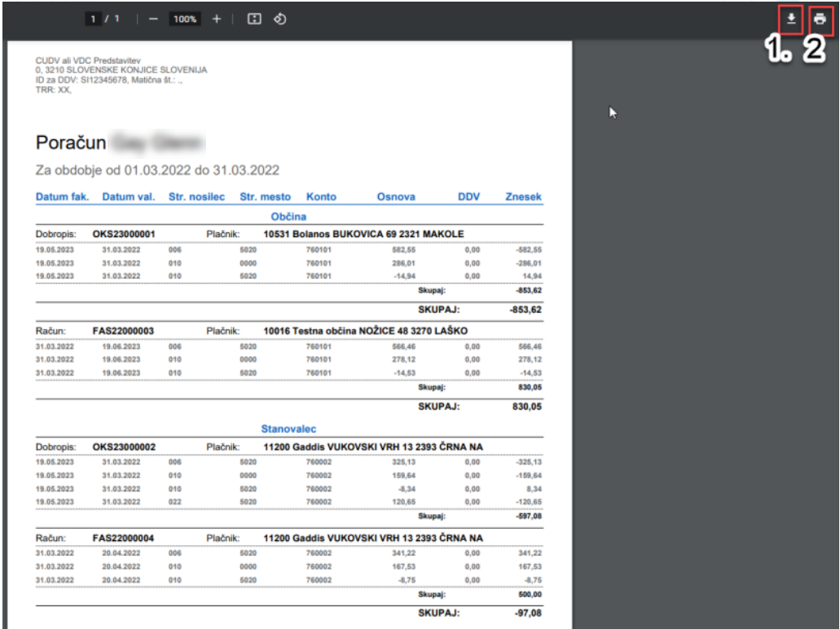
Task: Click the current page number field
Action: coord(93,20)
